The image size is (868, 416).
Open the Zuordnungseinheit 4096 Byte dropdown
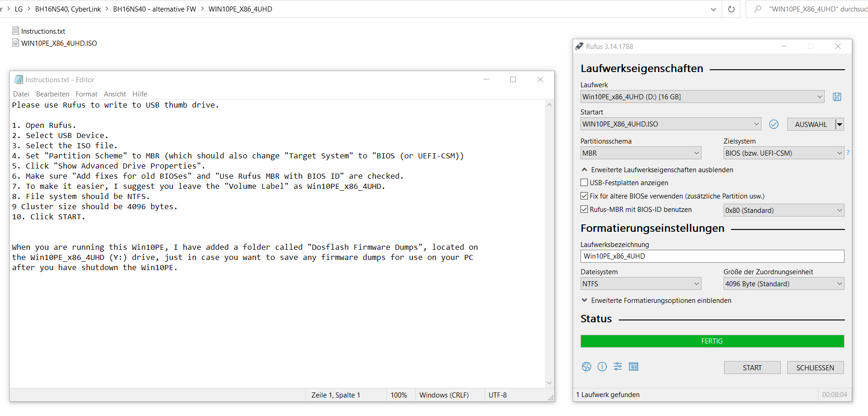(784, 284)
